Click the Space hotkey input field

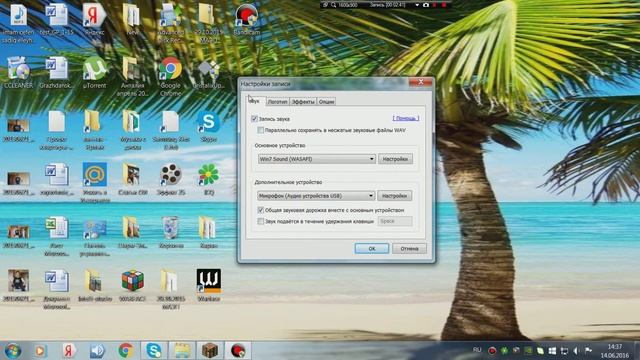[x=395, y=221]
